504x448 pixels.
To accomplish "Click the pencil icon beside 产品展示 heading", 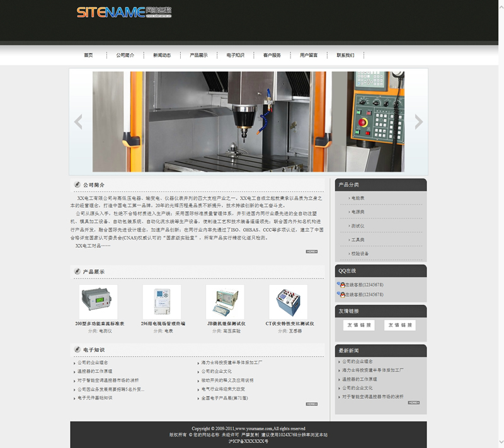I will pos(76,272).
